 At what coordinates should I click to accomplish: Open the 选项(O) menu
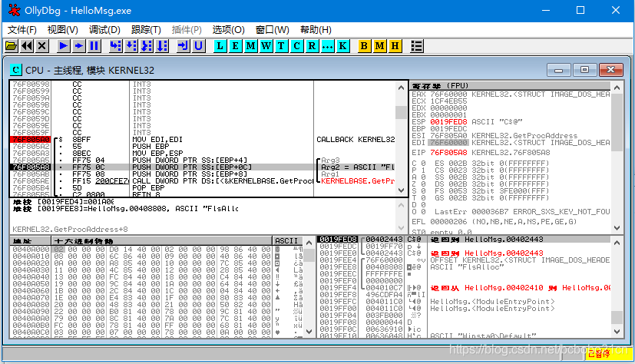[x=228, y=29]
